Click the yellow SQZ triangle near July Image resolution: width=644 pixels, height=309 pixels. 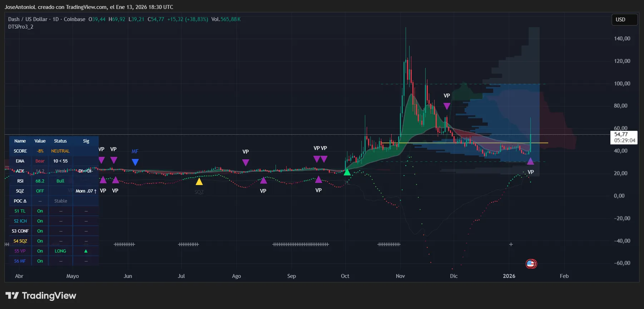pyautogui.click(x=199, y=182)
